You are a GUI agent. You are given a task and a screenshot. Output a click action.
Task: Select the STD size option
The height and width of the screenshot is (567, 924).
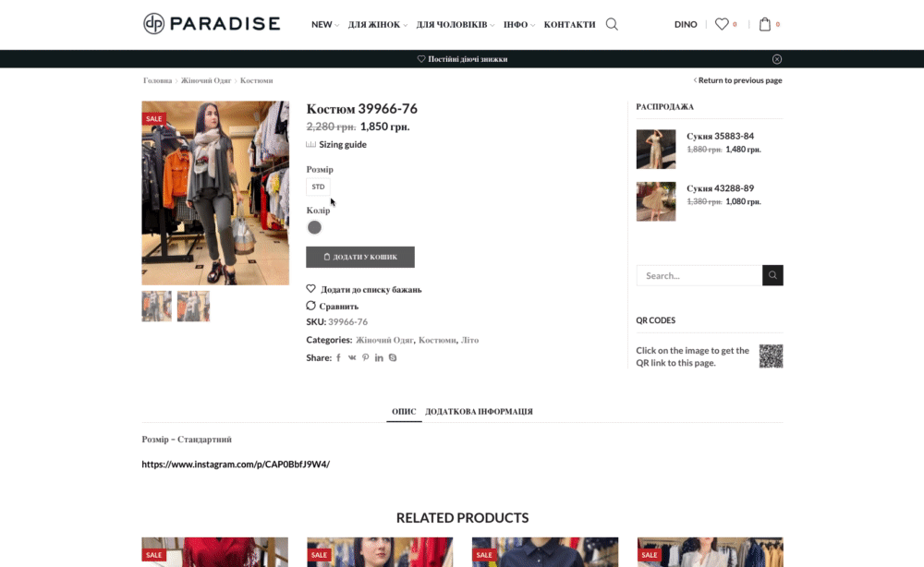(x=318, y=187)
